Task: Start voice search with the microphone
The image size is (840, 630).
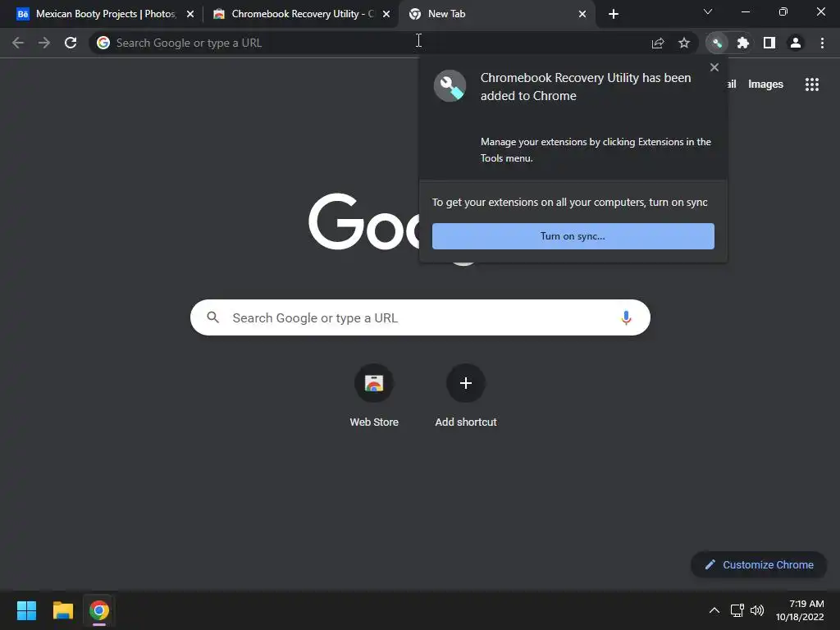Action: [x=626, y=317]
